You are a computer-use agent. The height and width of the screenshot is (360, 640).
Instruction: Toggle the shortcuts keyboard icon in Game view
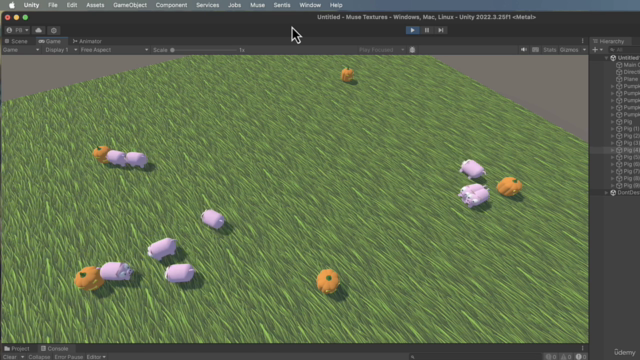click(536, 50)
